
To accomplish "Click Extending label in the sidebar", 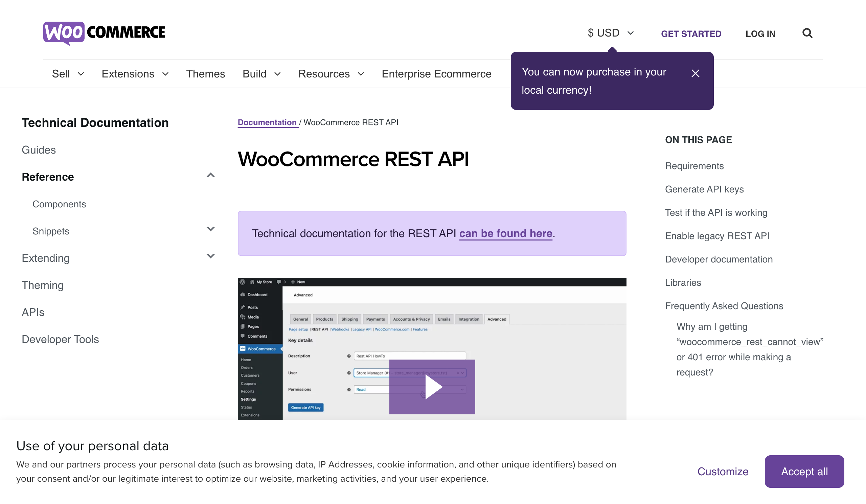I will [x=46, y=258].
